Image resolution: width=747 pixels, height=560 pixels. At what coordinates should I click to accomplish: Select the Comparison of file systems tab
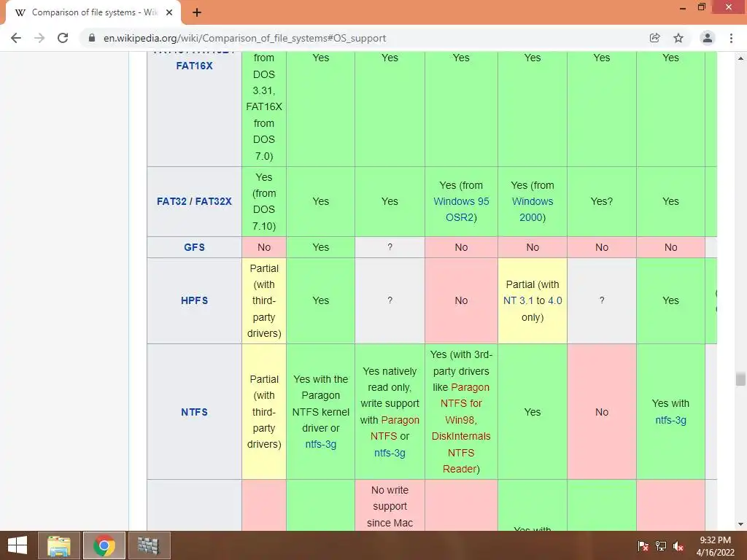tap(93, 12)
